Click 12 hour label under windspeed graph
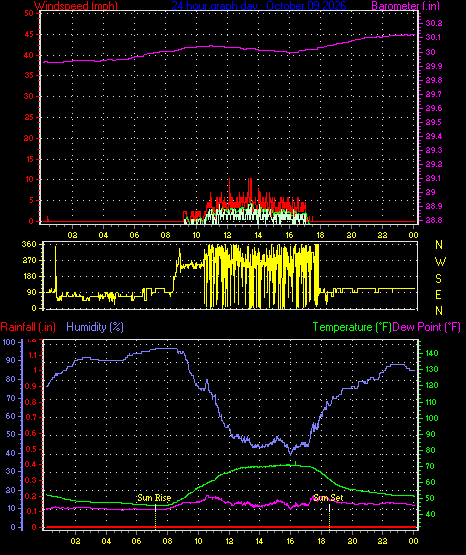 227,235
